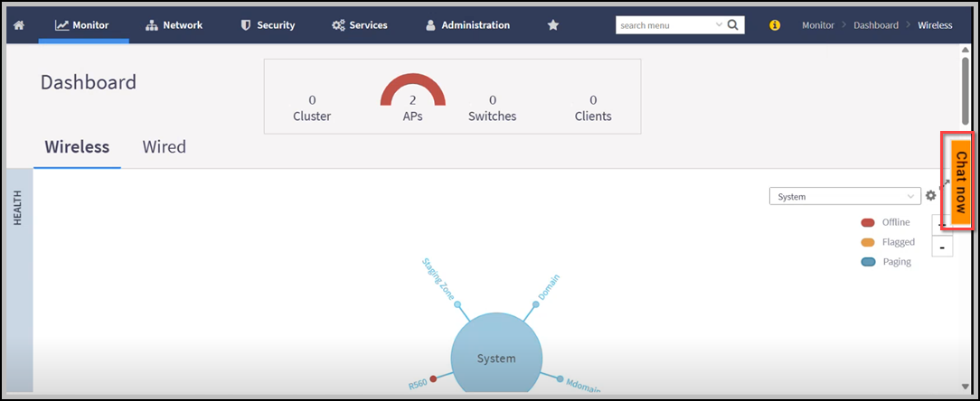Select R560 offline node
This screenshot has width=980, height=401.
433,378
